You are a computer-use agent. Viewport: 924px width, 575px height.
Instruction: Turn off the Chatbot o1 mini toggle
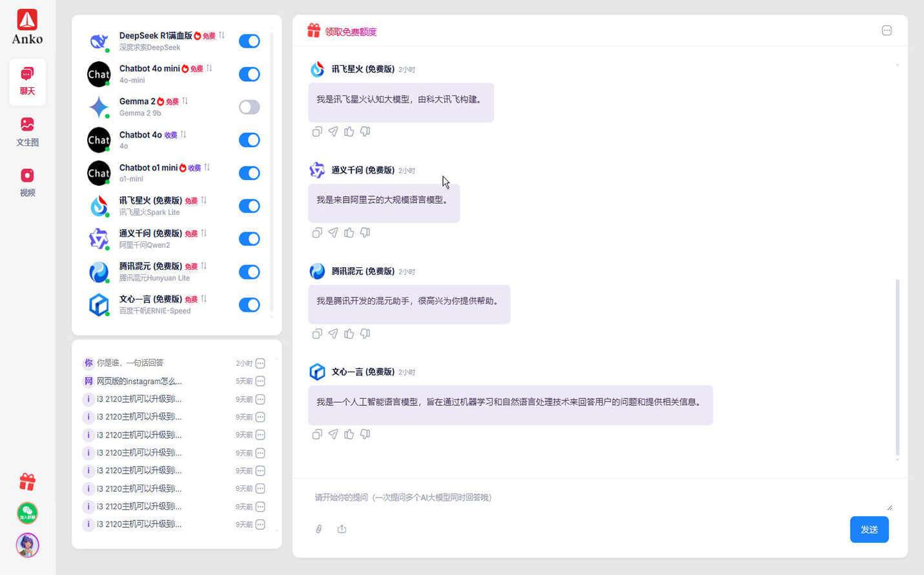click(249, 173)
